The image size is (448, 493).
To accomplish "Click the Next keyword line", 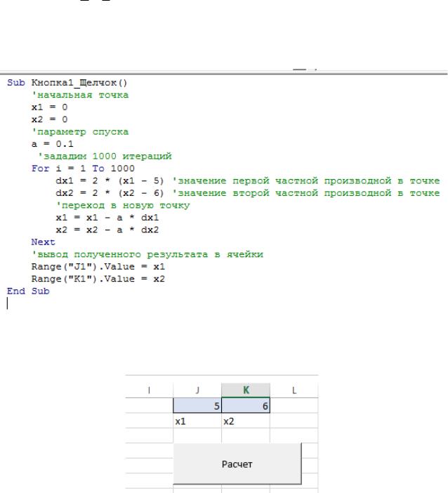I will pos(43,242).
